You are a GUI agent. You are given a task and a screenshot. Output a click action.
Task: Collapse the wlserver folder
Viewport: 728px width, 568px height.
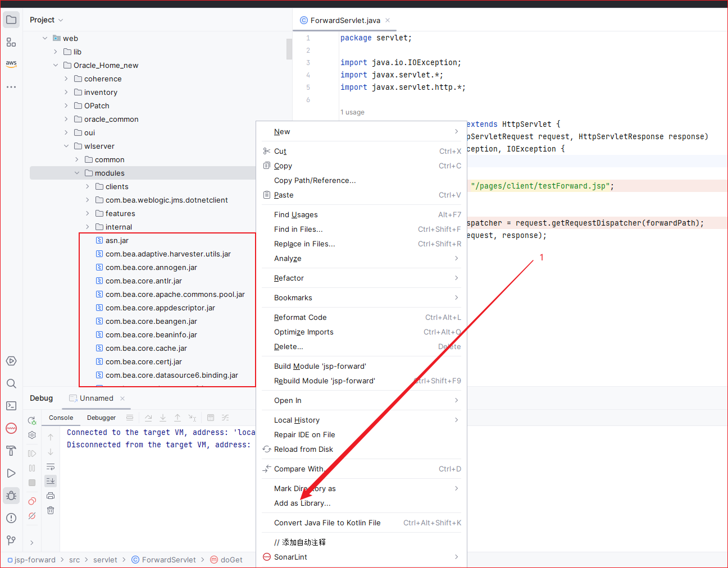66,146
